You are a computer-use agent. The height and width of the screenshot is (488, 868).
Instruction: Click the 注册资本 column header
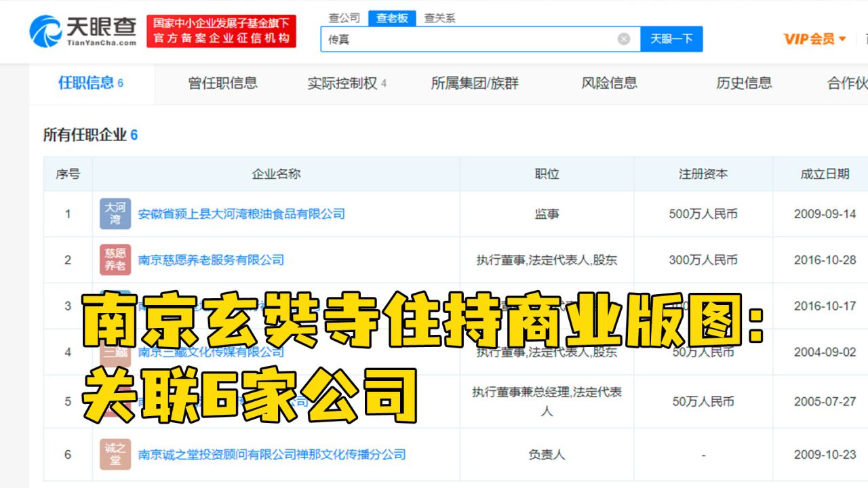pyautogui.click(x=703, y=174)
